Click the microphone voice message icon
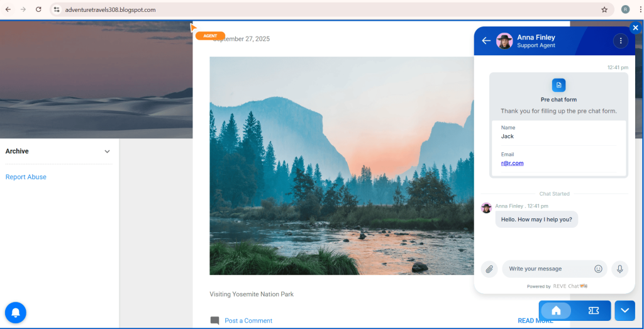The height and width of the screenshot is (329, 644). pos(619,269)
